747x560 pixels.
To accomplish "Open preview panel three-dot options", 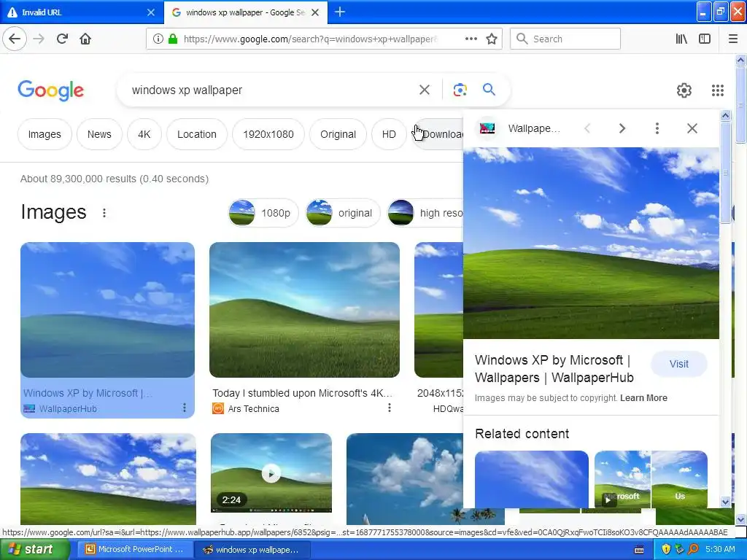I will click(x=657, y=128).
